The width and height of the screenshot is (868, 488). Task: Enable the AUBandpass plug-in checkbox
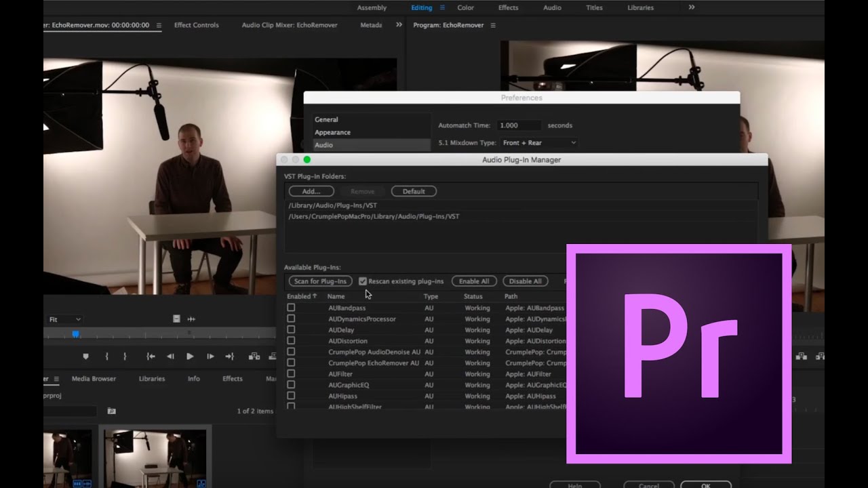tap(291, 308)
